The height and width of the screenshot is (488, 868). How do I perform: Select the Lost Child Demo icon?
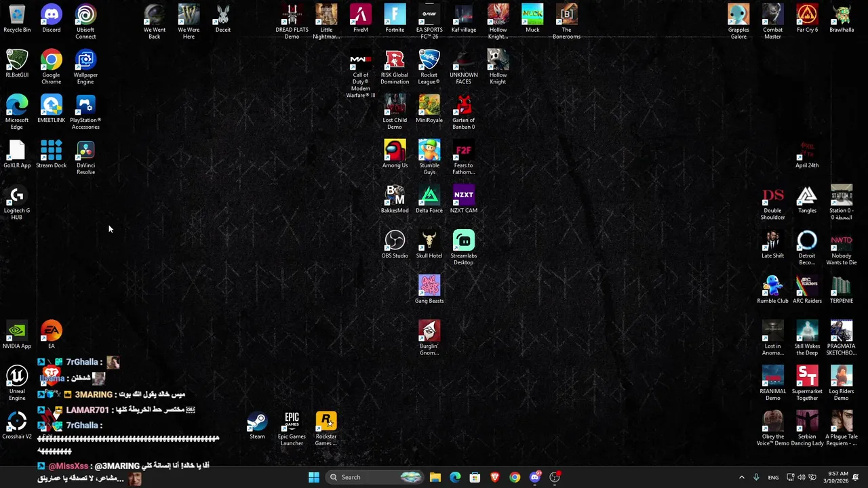(x=395, y=113)
